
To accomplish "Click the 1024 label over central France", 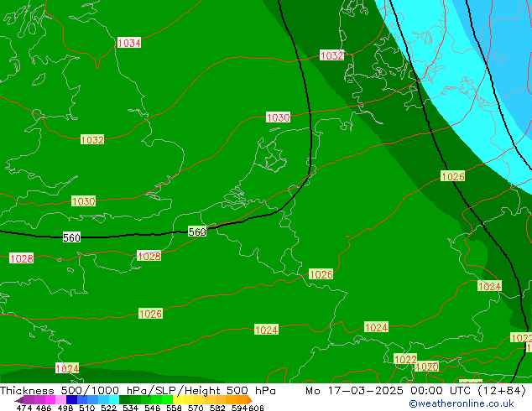I will tap(266, 330).
